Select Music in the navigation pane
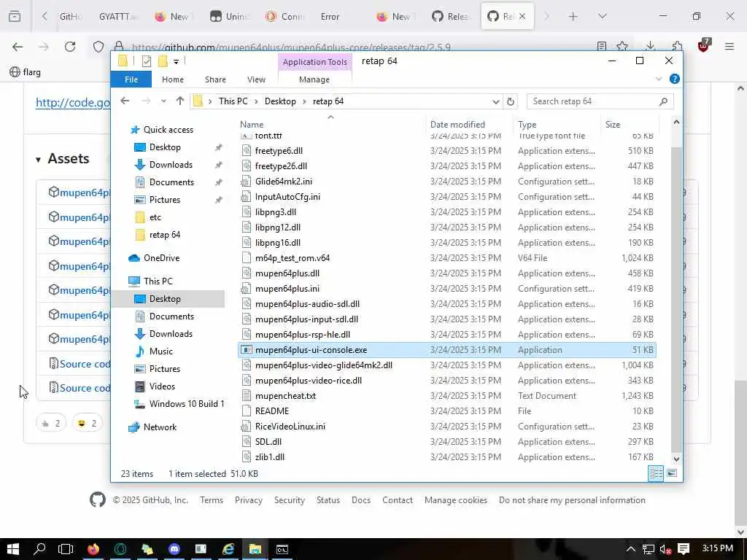 click(161, 351)
